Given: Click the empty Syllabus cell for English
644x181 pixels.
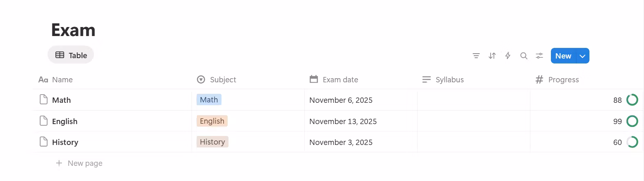Looking at the screenshot, I should point(473,121).
